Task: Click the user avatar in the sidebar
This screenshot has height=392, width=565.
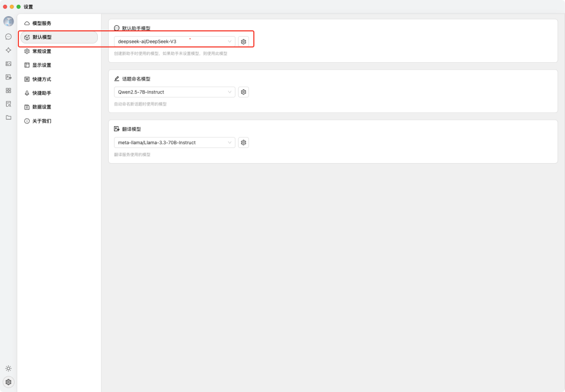Action: point(9,21)
